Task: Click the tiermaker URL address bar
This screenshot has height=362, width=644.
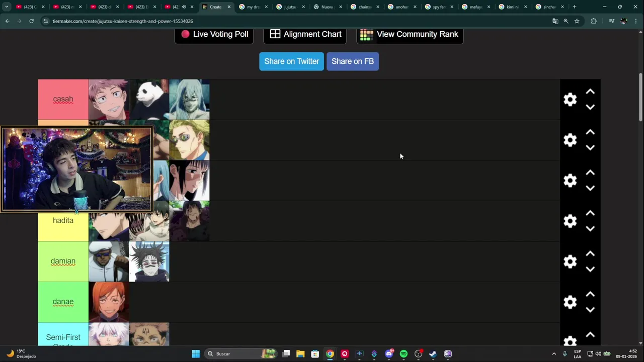Action: 297,21
